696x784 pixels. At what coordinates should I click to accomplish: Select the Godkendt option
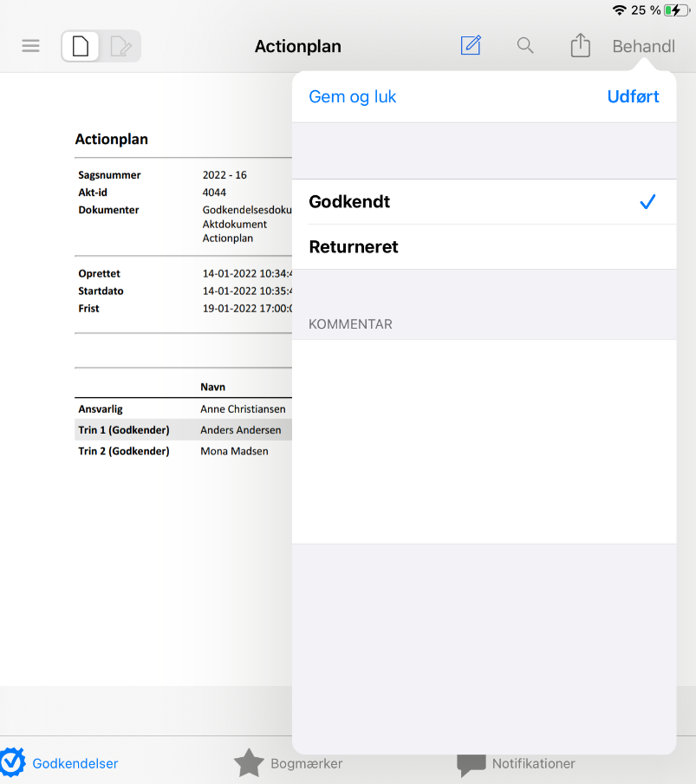(484, 202)
